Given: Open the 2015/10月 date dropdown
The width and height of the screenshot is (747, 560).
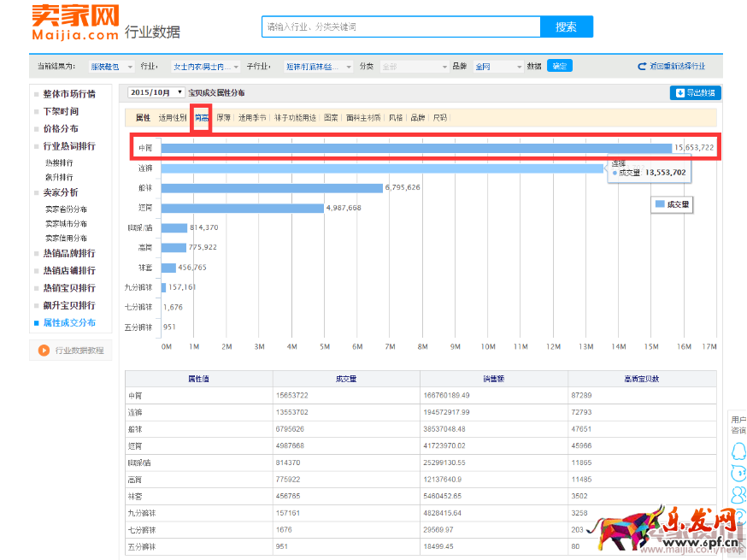Looking at the screenshot, I should coord(156,91).
